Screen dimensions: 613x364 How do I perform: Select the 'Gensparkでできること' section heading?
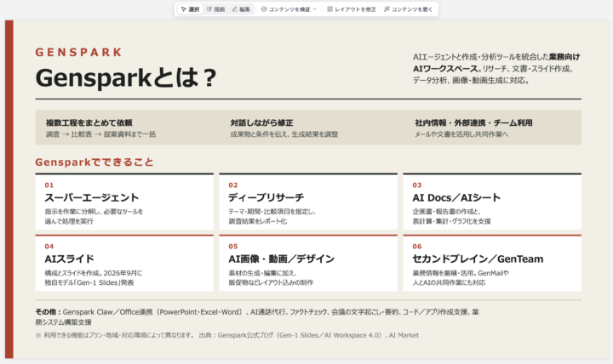pos(95,162)
